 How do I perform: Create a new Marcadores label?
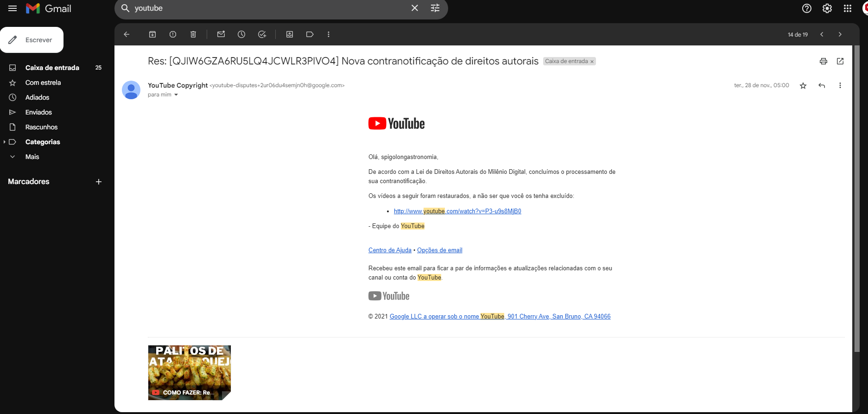pos(98,182)
